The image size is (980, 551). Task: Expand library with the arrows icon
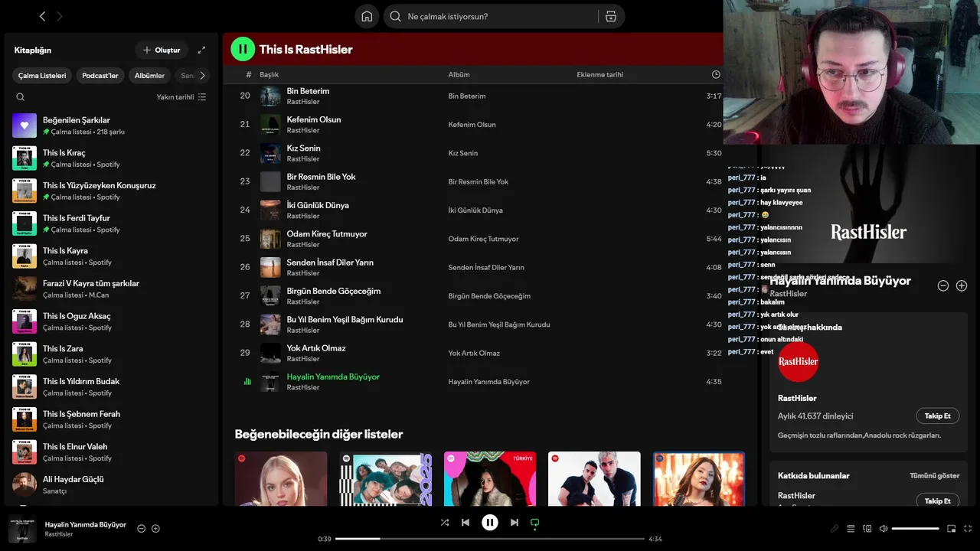point(201,50)
